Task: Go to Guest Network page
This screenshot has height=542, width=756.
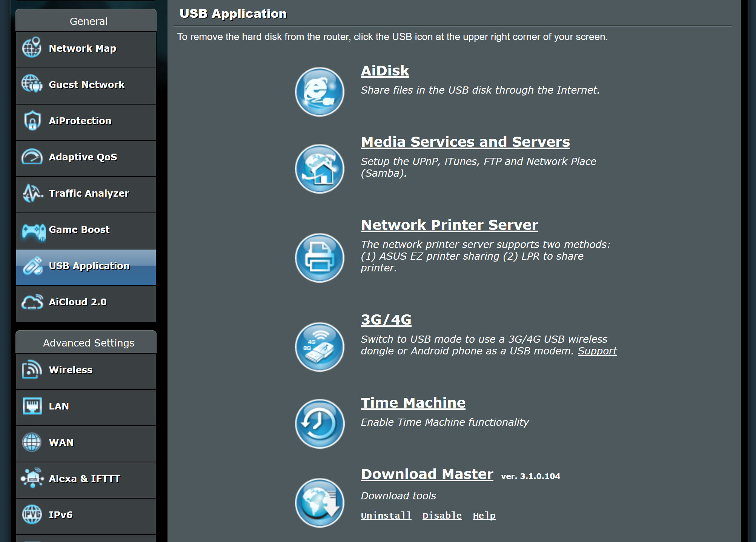Action: coord(86,86)
